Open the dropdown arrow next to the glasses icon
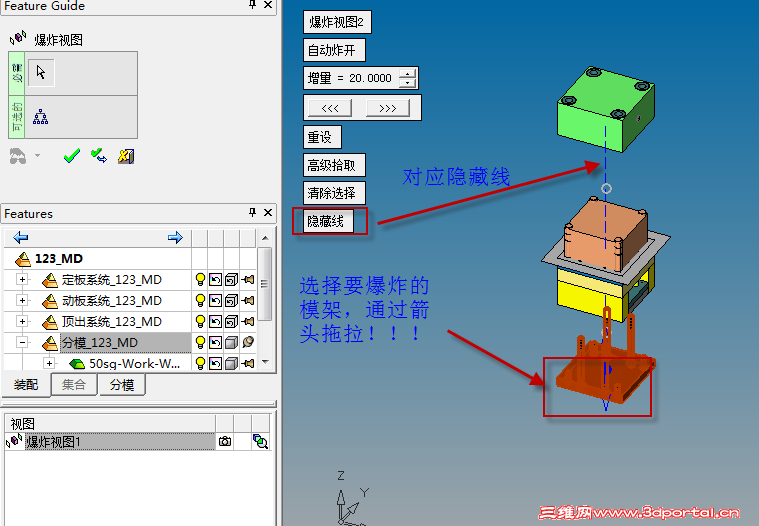Image resolution: width=759 pixels, height=526 pixels. pyautogui.click(x=37, y=156)
